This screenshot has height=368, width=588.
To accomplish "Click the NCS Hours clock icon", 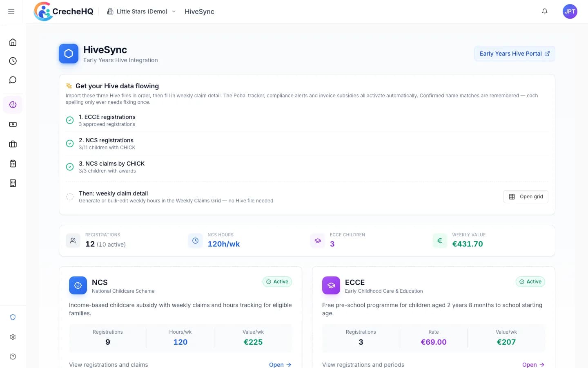I will (195, 240).
